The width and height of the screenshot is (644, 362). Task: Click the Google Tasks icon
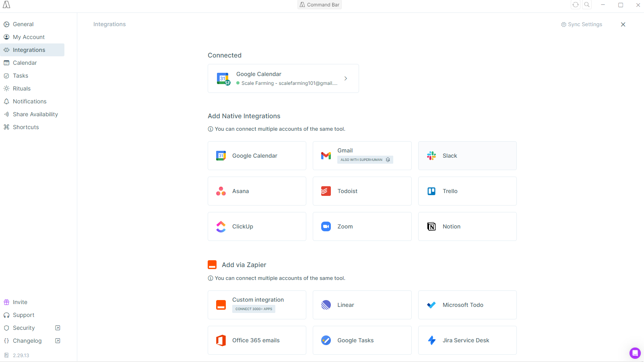pyautogui.click(x=326, y=340)
